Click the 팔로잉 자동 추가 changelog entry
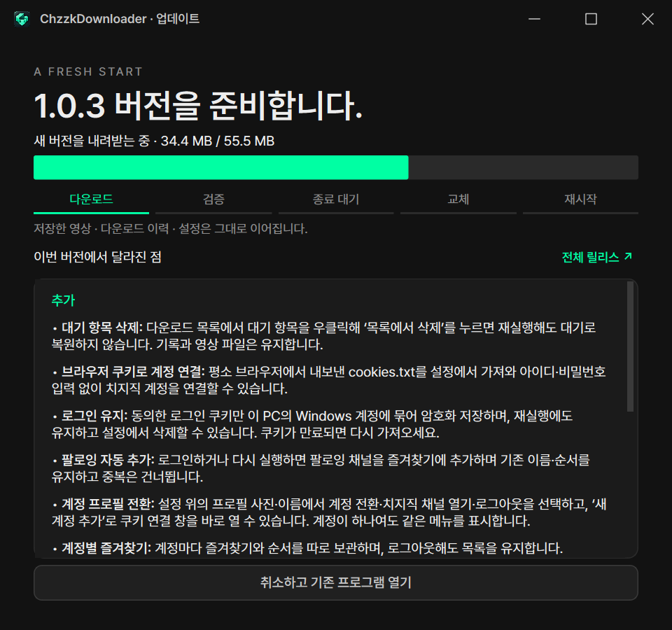The image size is (672, 630). [x=321, y=468]
